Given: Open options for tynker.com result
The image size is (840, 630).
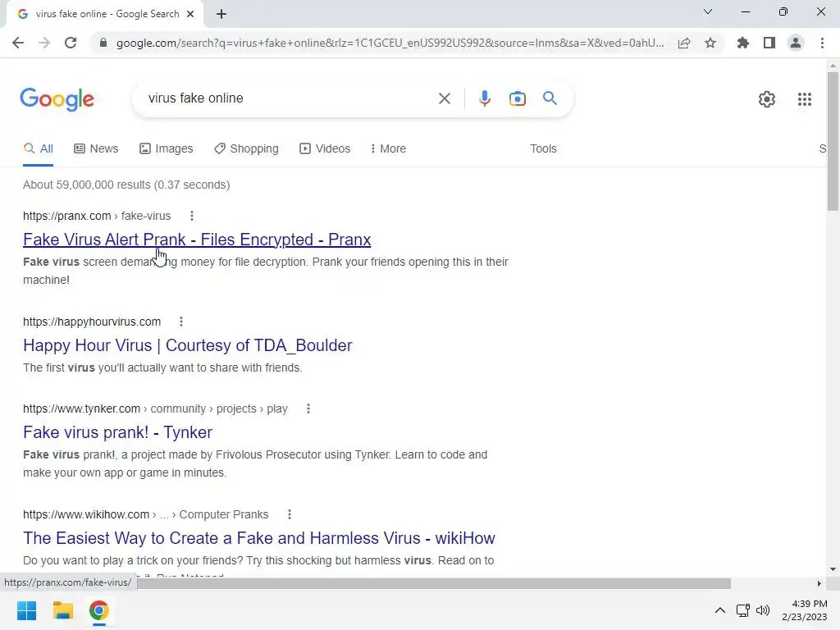Looking at the screenshot, I should click(308, 409).
